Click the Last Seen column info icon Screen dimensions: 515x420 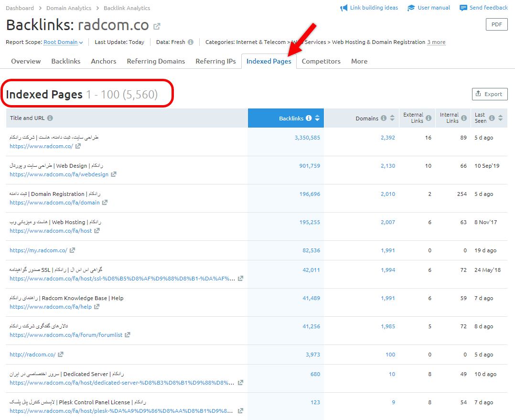(x=493, y=118)
